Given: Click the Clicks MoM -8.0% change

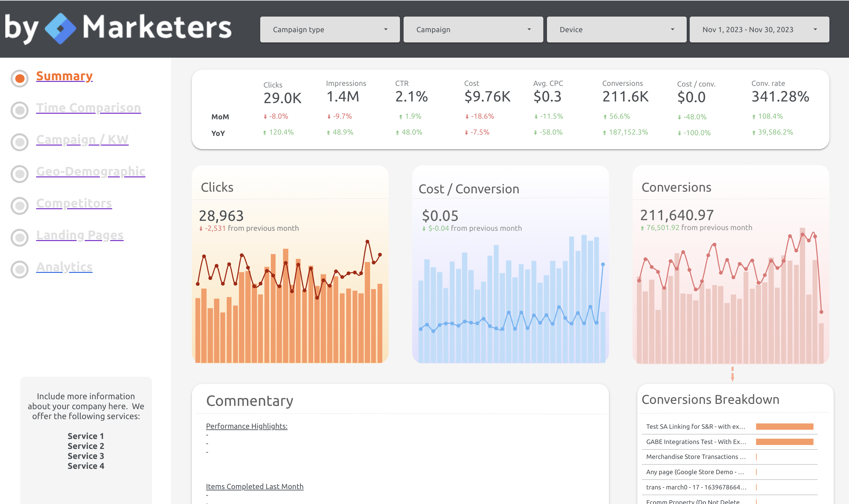Looking at the screenshot, I should point(276,116).
